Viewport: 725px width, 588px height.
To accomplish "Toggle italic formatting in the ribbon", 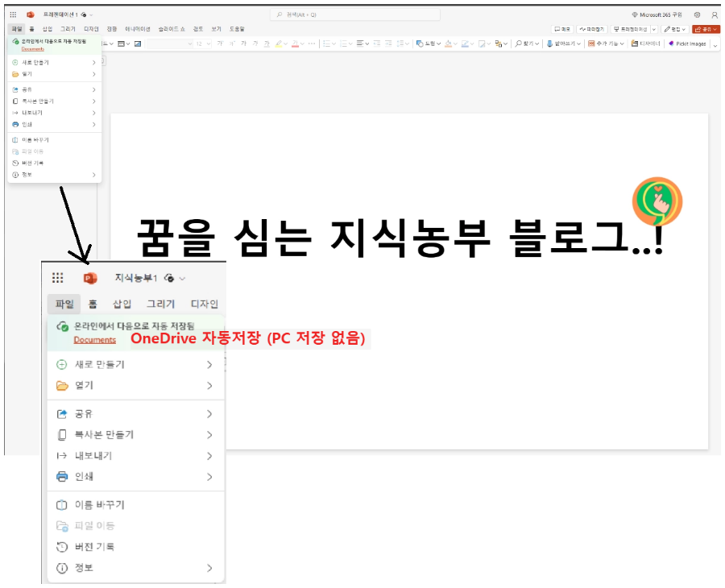I will (255, 42).
